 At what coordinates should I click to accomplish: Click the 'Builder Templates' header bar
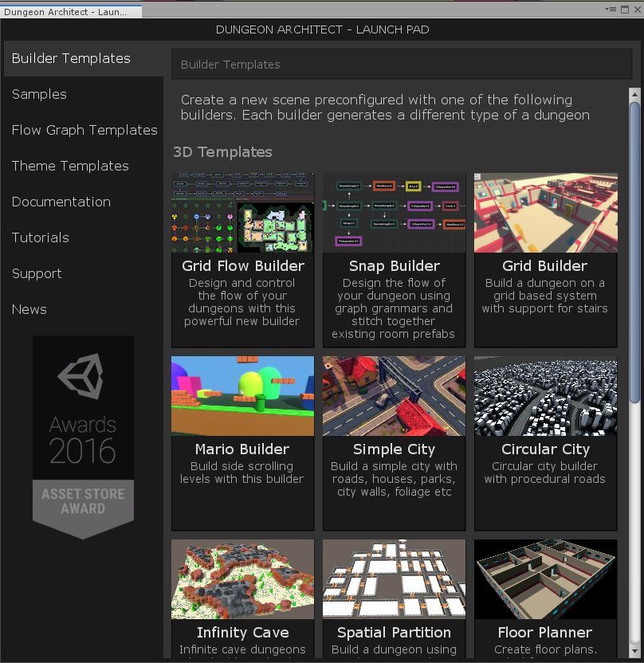tap(402, 65)
